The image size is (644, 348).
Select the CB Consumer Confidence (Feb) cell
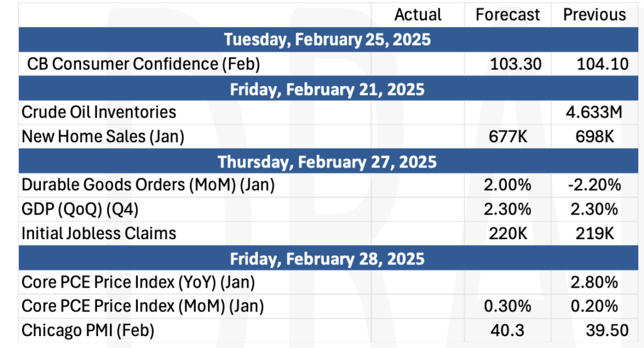(195, 64)
